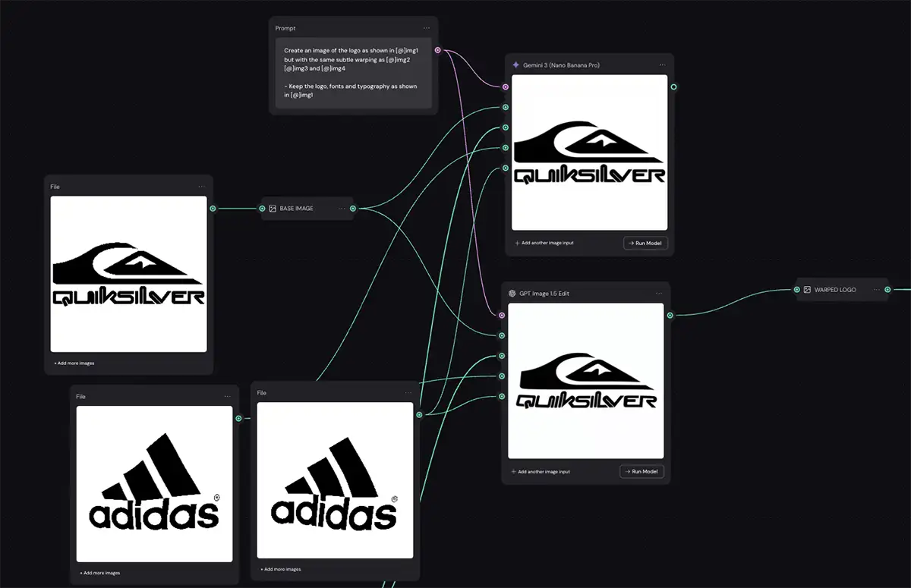Screen dimensions: 911x588
Task: Run Model on GPT Image 1.5 Edit node
Action: [x=641, y=471]
